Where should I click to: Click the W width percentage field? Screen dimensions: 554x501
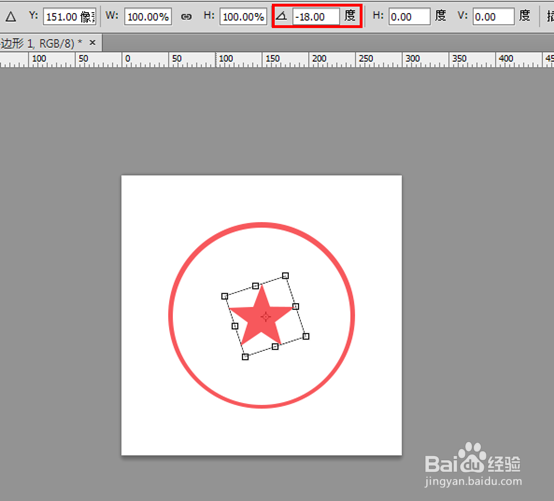pos(148,17)
